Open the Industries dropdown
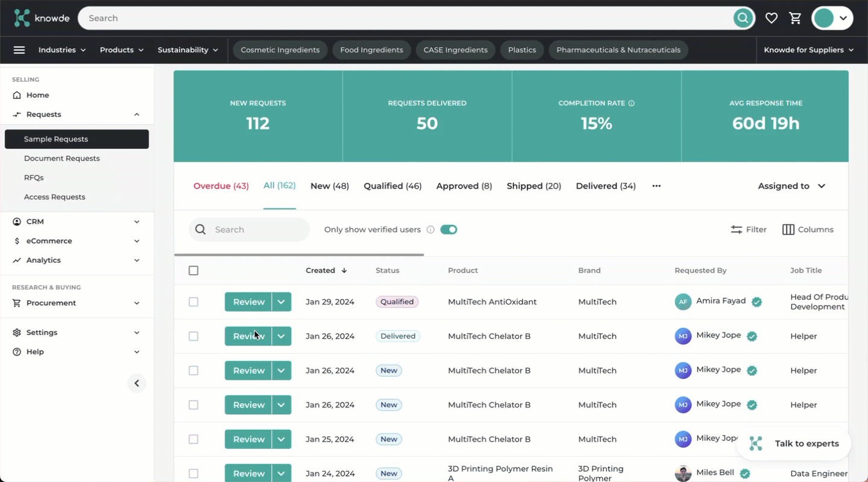 pyautogui.click(x=62, y=50)
